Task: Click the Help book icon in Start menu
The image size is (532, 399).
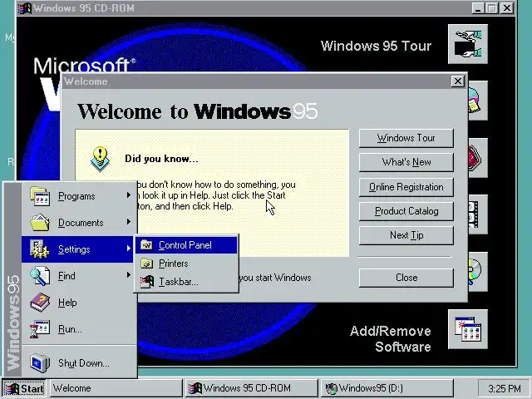Action: click(40, 303)
